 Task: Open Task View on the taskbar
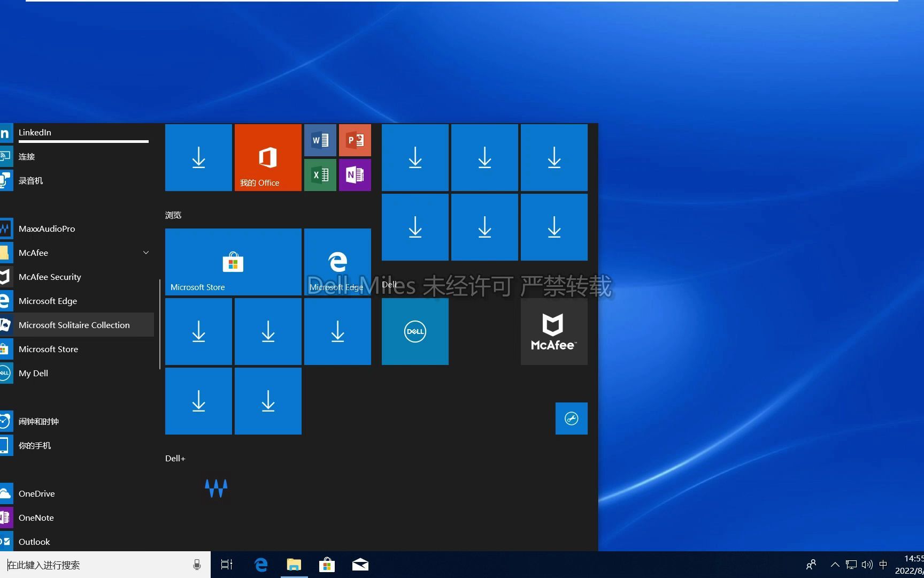[227, 565]
